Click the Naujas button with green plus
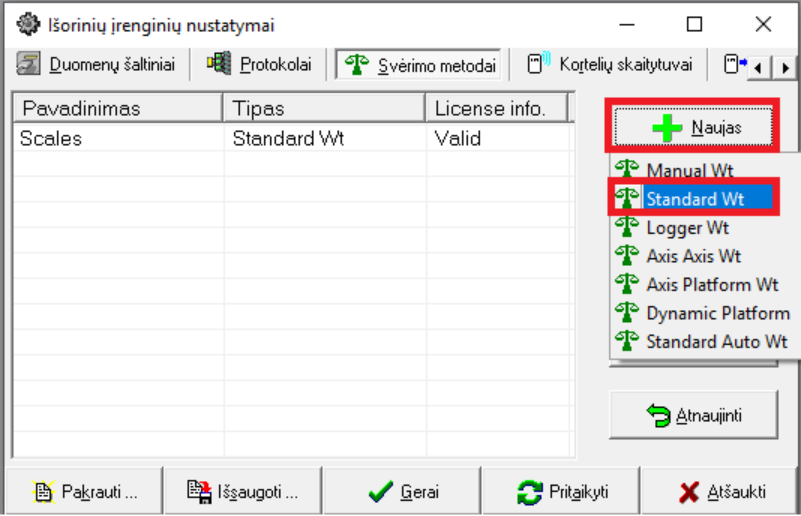The image size is (801, 516). tap(692, 127)
